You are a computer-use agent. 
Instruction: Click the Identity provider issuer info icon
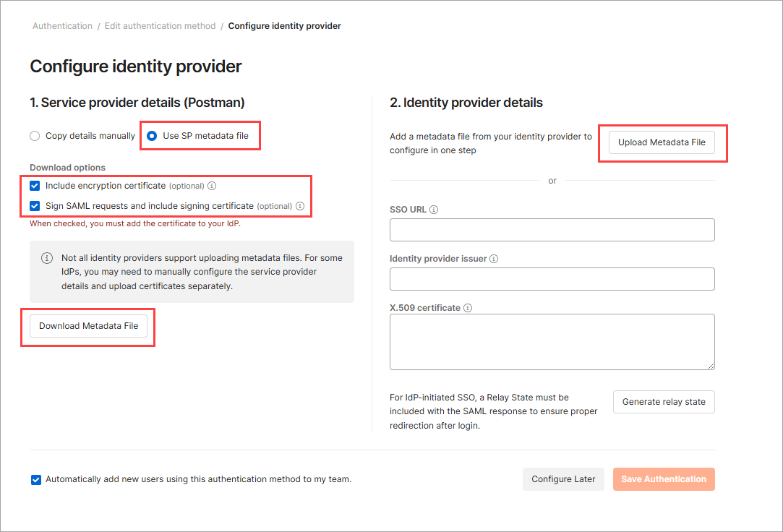point(493,259)
